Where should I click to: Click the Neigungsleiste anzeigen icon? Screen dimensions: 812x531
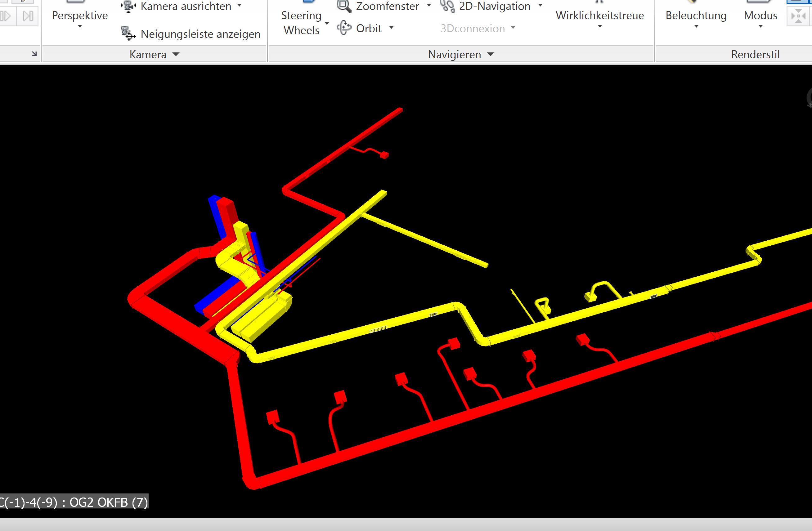point(128,33)
